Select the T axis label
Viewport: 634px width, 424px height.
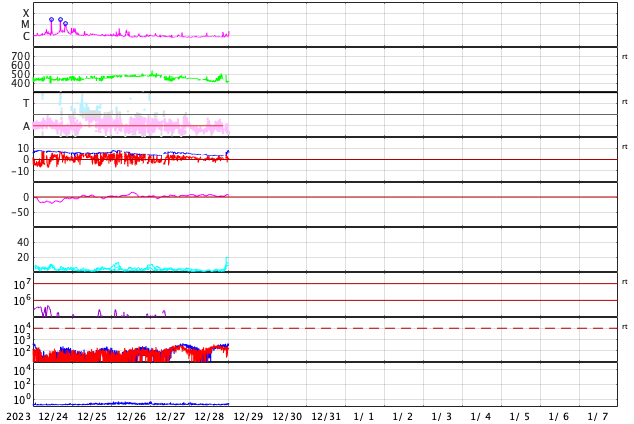26,103
